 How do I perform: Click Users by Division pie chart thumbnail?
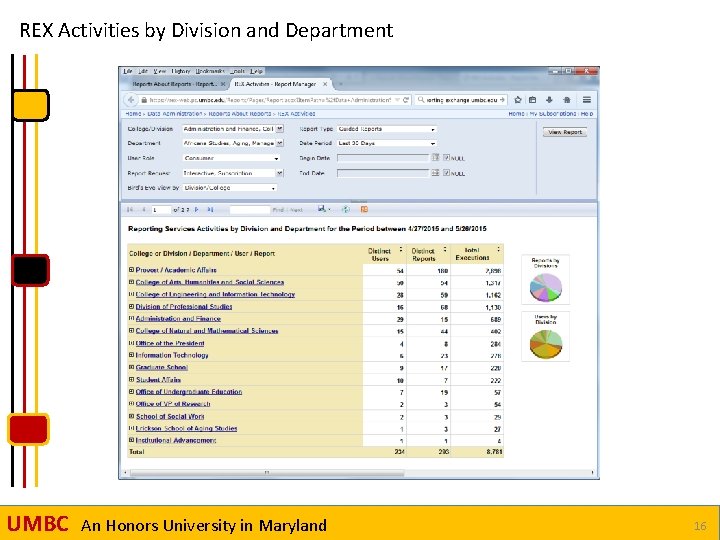[546, 337]
